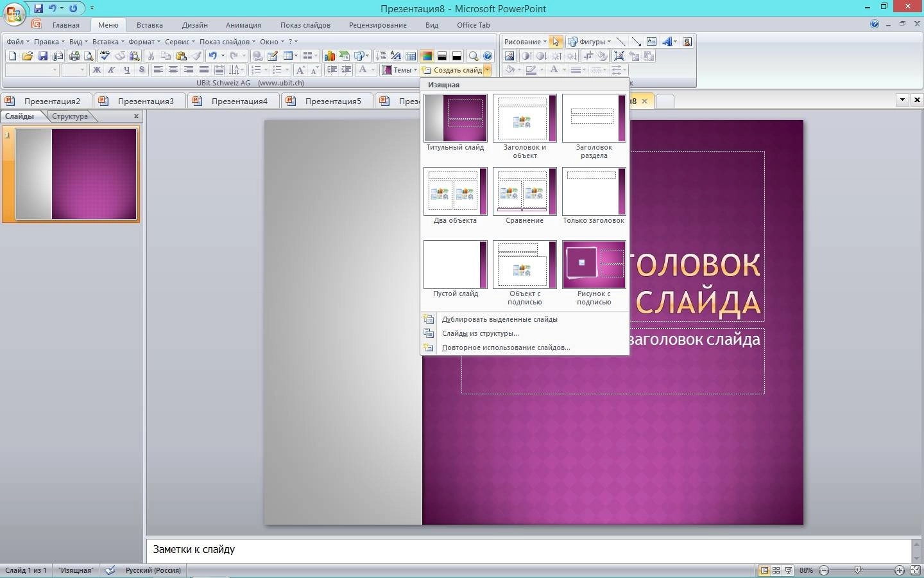Align text left
924x578 pixels.
158,70
